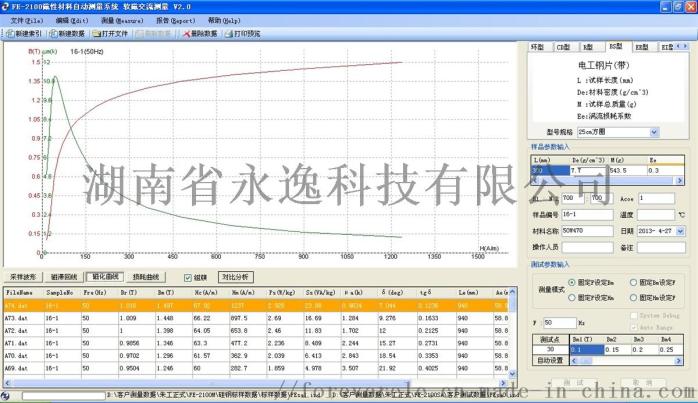Click the Acoe input field showing 1
Viewport: 698px width, 403px height.
point(657,198)
